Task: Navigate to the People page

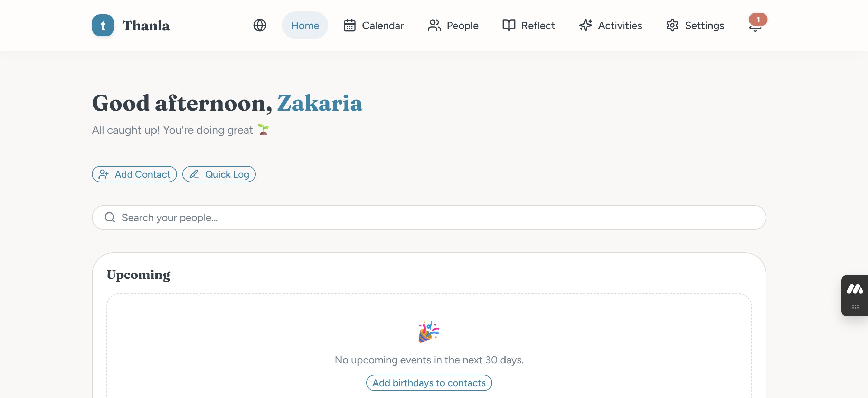Action: (x=462, y=25)
